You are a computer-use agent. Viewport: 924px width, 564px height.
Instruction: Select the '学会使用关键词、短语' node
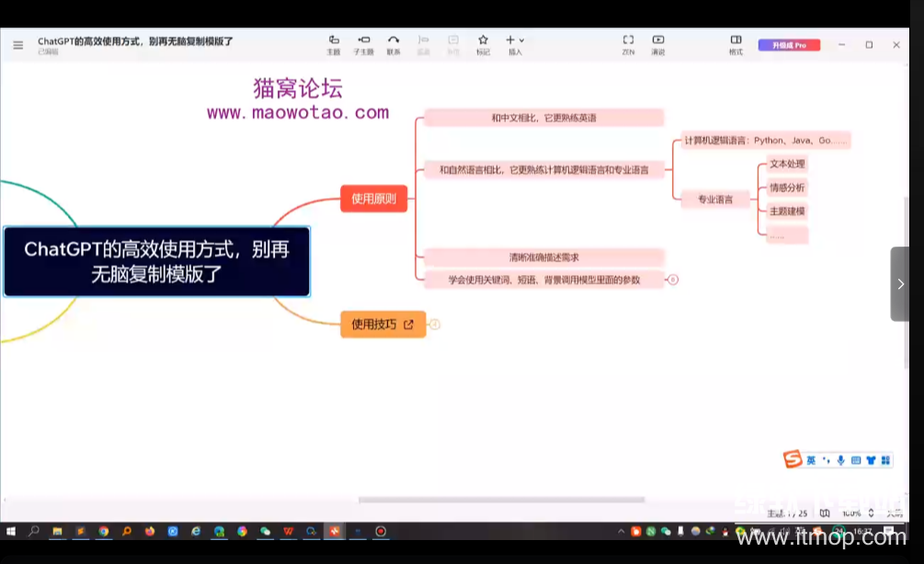(544, 280)
